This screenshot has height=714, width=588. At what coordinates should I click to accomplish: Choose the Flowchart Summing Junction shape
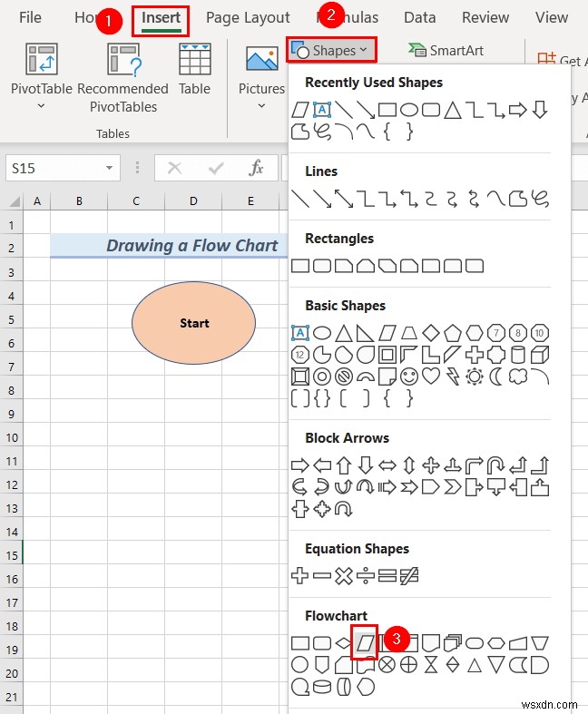[x=387, y=665]
